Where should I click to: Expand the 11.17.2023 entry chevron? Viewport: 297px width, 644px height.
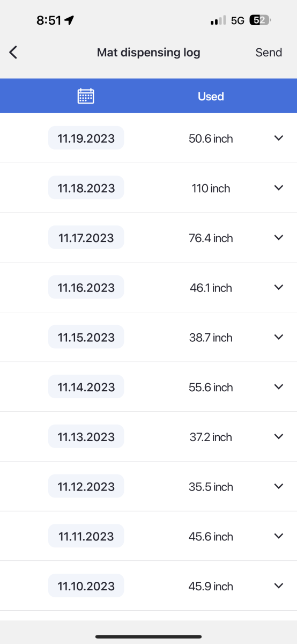(278, 237)
